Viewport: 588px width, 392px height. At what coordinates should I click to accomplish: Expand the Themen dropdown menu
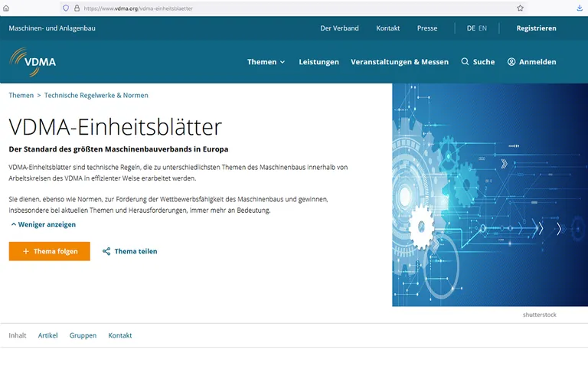point(266,62)
